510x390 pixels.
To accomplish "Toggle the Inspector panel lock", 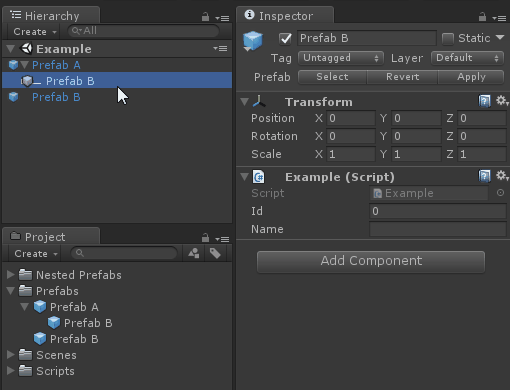I will pos(482,17).
